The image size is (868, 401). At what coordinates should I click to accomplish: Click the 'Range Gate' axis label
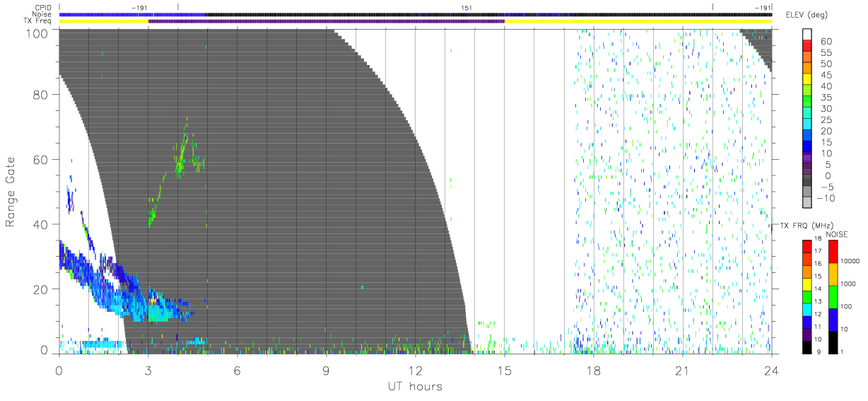click(x=11, y=192)
